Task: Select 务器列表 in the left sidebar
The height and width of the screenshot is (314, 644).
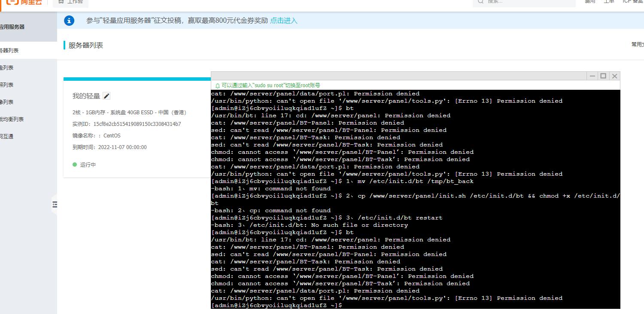Action: (x=9, y=51)
